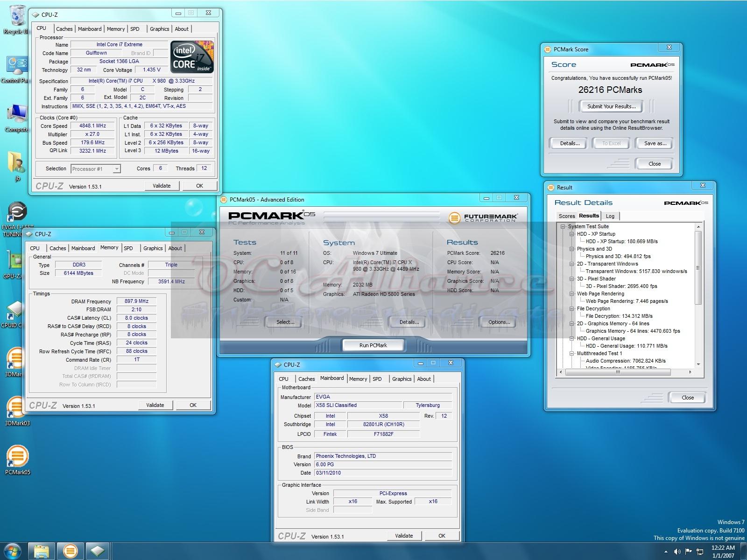This screenshot has width=747, height=560.
Task: Click the scroll down arrow in Result tree
Action: (x=698, y=364)
